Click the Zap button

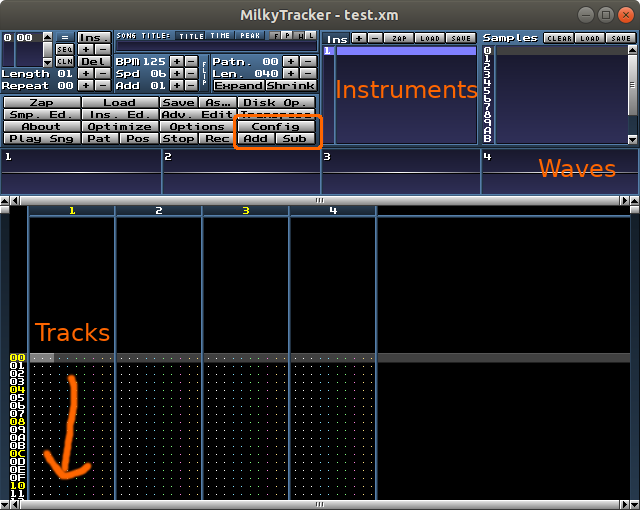click(x=42, y=102)
